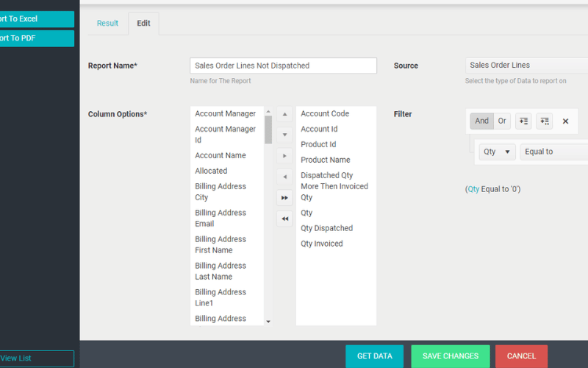Open Source dropdown Sales Order Lines

[x=526, y=66]
